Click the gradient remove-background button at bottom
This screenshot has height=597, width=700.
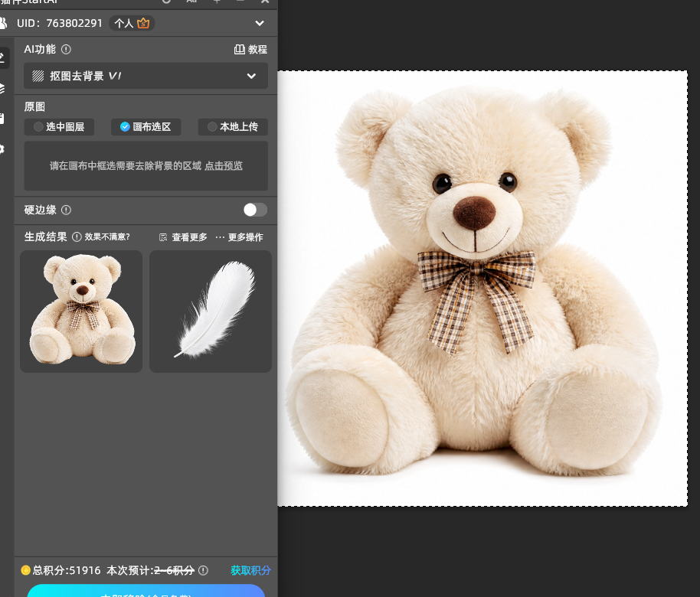pyautogui.click(x=146, y=591)
